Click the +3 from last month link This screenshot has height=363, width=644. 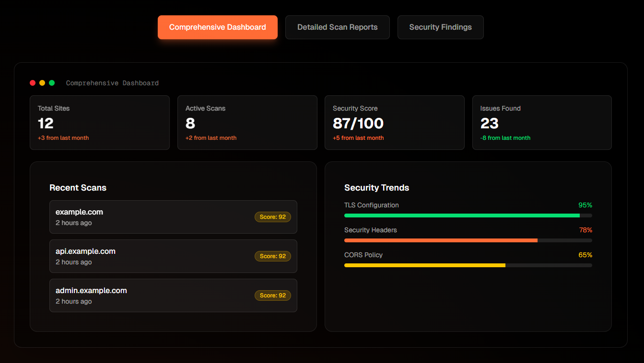(x=63, y=137)
